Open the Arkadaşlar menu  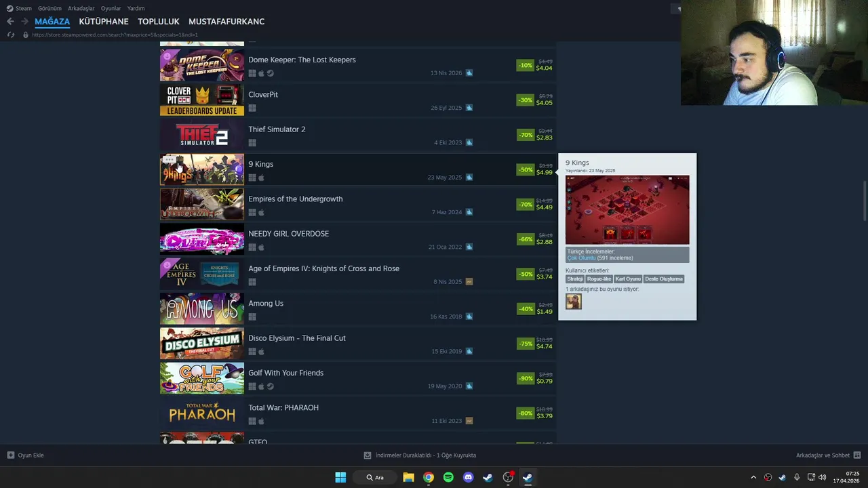tap(81, 8)
